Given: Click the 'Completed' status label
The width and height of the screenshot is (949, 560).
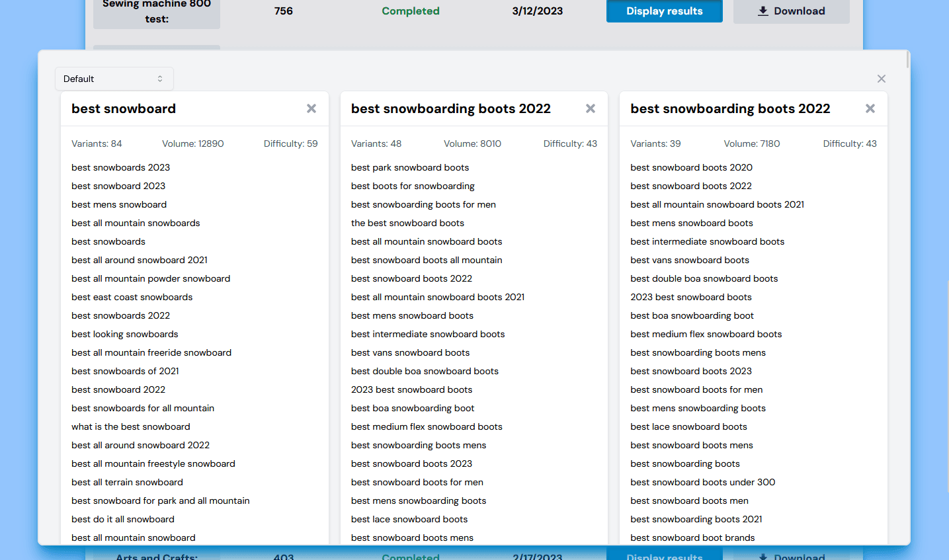Looking at the screenshot, I should pos(410,11).
